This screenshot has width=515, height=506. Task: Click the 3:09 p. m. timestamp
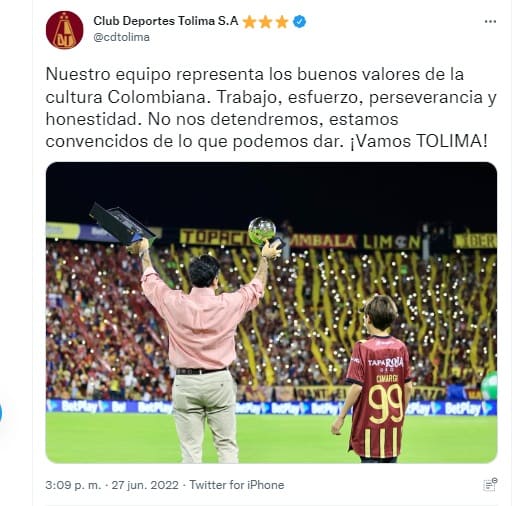(x=73, y=485)
